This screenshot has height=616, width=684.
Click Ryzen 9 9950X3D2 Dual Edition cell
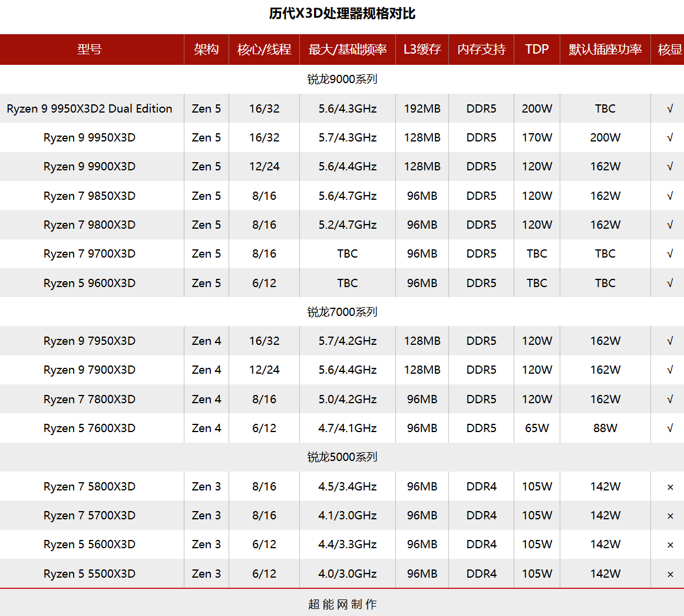pyautogui.click(x=90, y=108)
